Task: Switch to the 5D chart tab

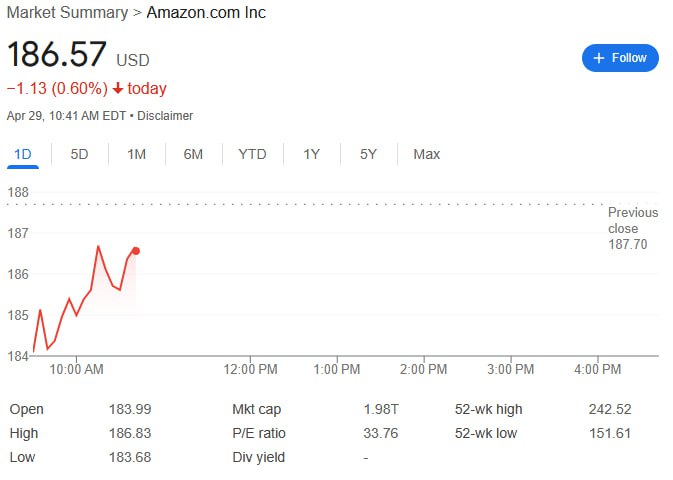Action: (79, 154)
